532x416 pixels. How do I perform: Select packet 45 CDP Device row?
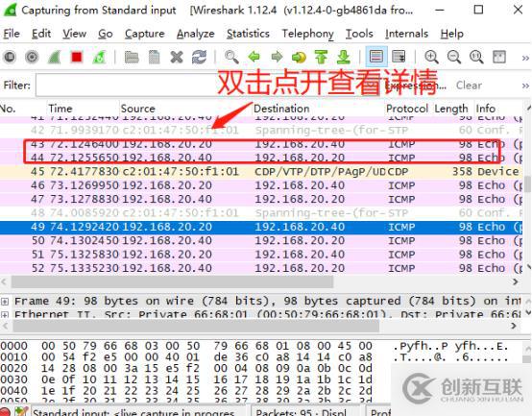pos(261,171)
